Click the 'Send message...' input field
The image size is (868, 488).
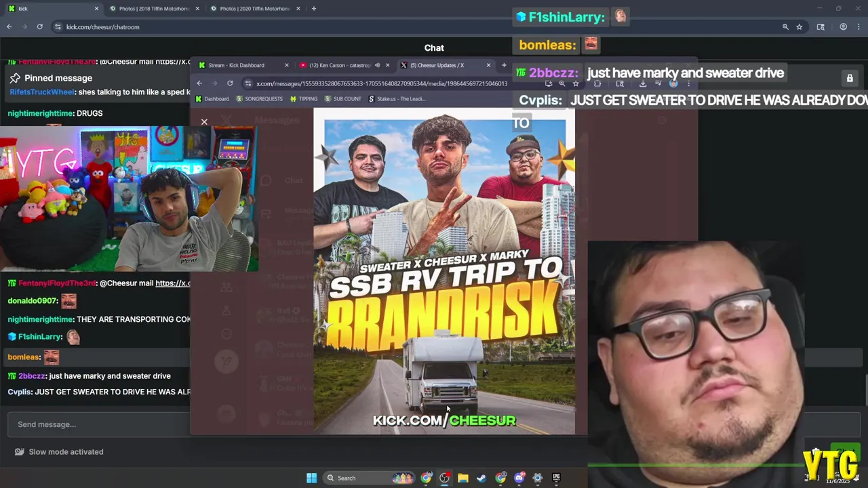[x=99, y=424]
